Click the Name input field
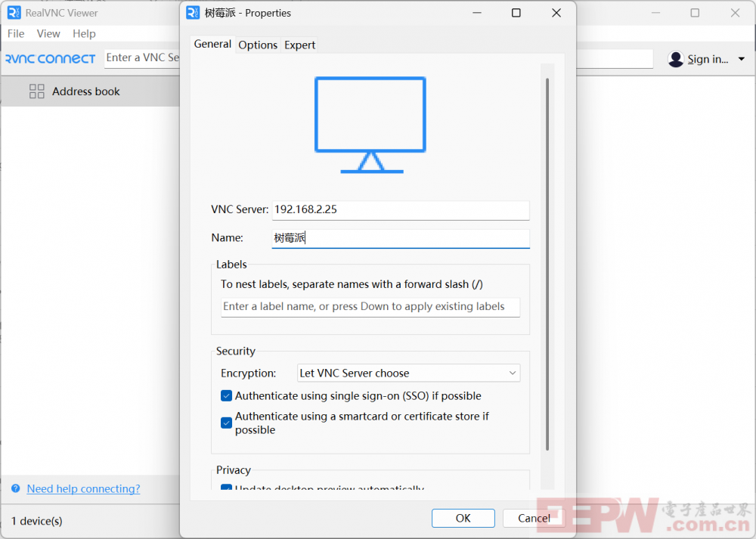Screen dimensions: 756x539 pyautogui.click(x=401, y=238)
